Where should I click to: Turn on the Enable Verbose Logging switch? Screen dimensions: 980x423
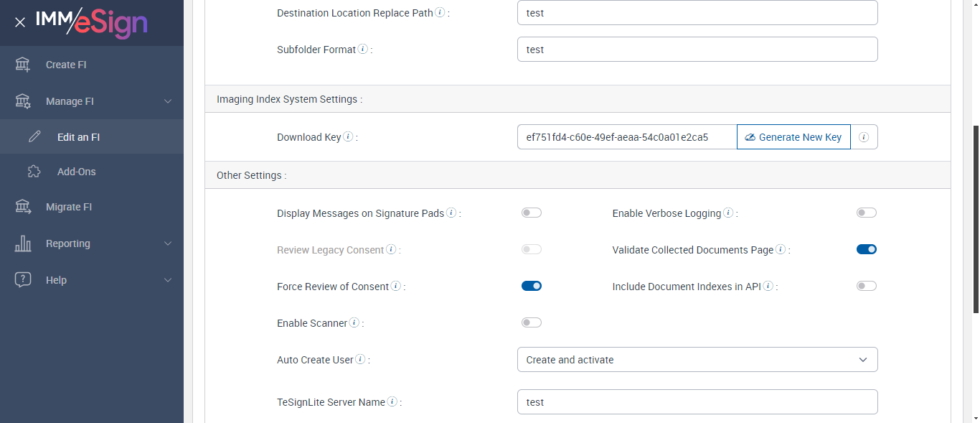(x=867, y=213)
